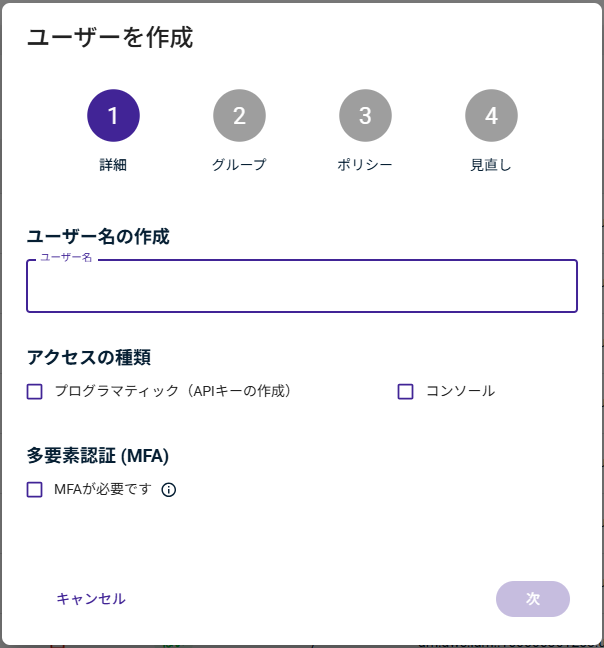Screen dimensions: 604x648
Task: Open the step 4 circle
Action: click(x=491, y=116)
